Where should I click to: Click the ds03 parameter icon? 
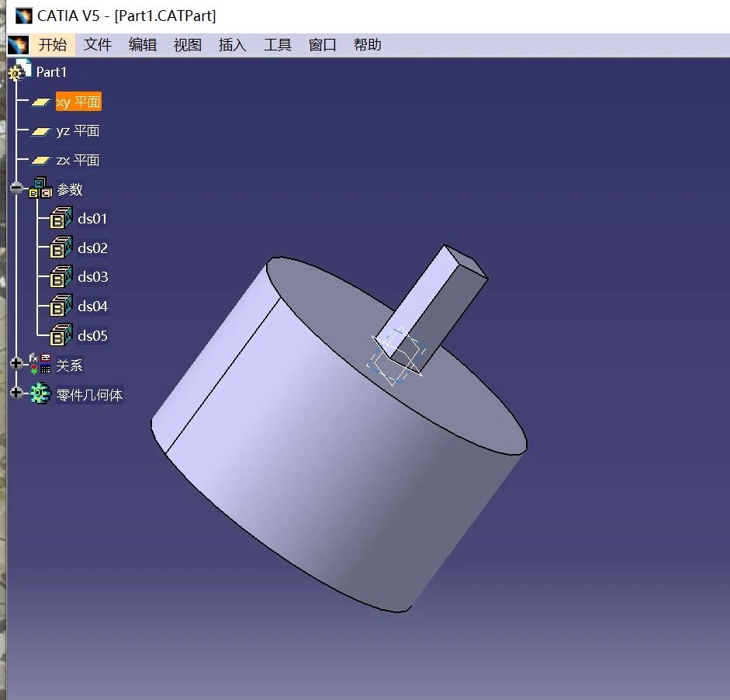pos(61,276)
